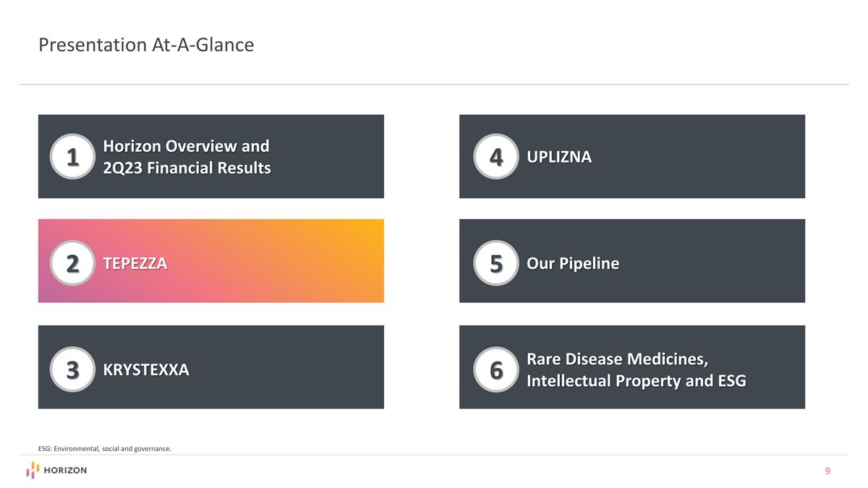Click the HORIZON wordmark in the footer
Viewport: 868px width, 488px height.
[65, 471]
